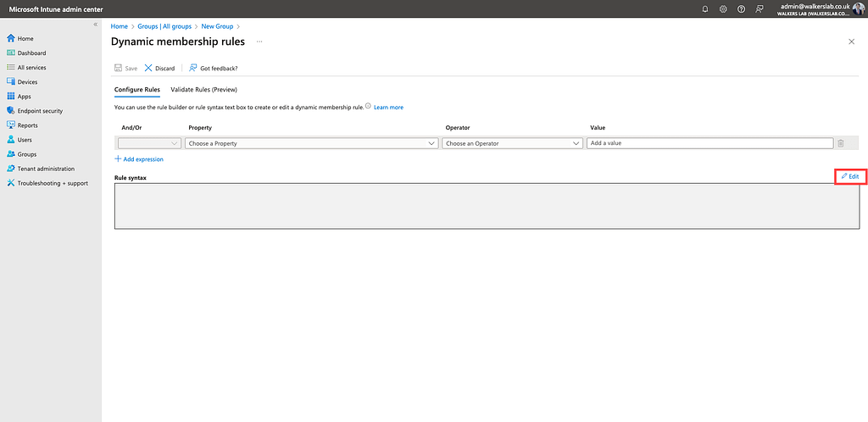Close the Dynamic membership rules pane
This screenshot has height=422, width=868.
851,42
